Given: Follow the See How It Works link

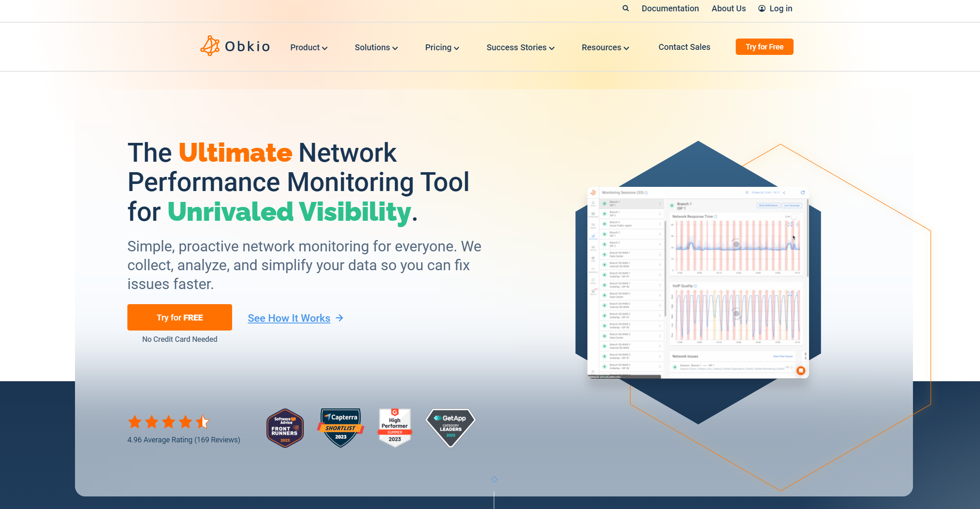Looking at the screenshot, I should pyautogui.click(x=289, y=318).
